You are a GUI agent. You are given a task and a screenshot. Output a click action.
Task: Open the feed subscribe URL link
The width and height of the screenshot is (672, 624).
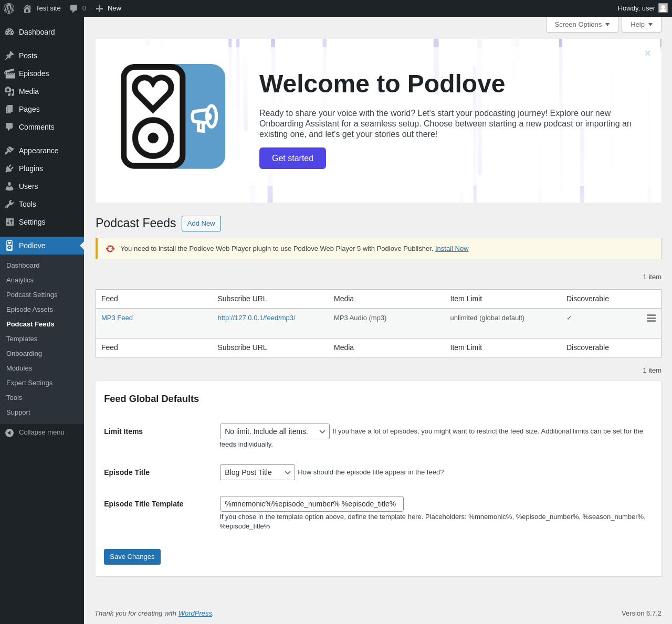tap(257, 318)
